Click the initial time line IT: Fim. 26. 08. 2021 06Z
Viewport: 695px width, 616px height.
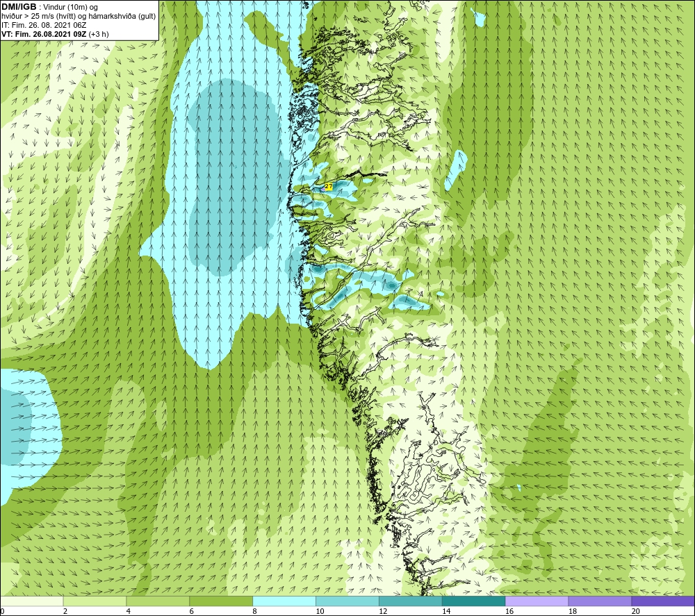[44, 25]
